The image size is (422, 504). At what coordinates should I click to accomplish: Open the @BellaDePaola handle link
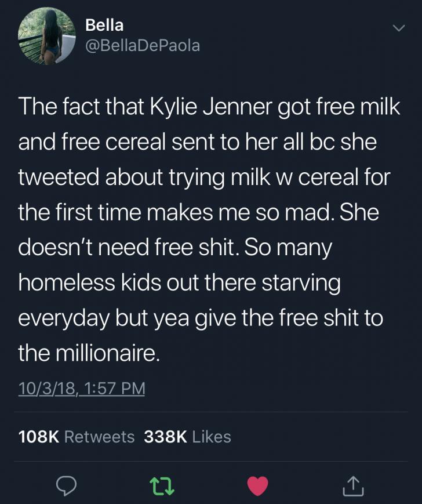tap(143, 46)
